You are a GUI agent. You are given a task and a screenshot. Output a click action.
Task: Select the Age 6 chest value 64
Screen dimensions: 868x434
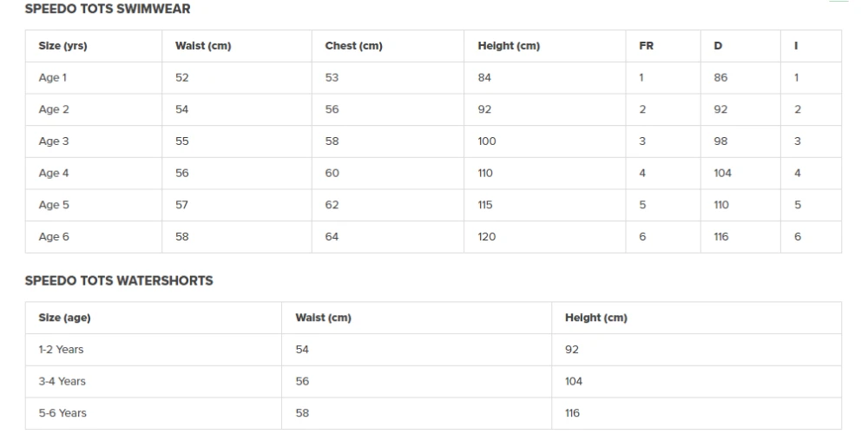tap(332, 237)
